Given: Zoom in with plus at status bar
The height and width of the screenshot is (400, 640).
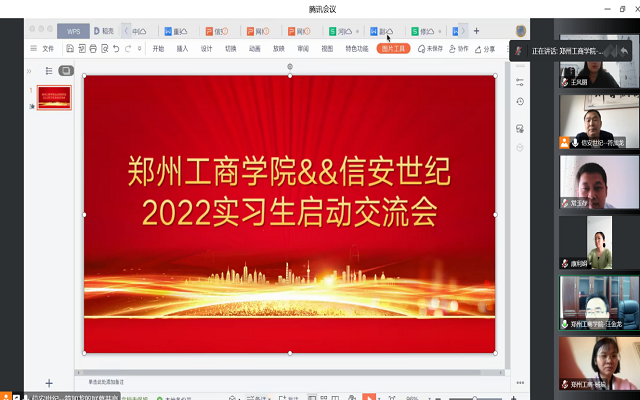Looking at the screenshot, I should pyautogui.click(x=513, y=398).
